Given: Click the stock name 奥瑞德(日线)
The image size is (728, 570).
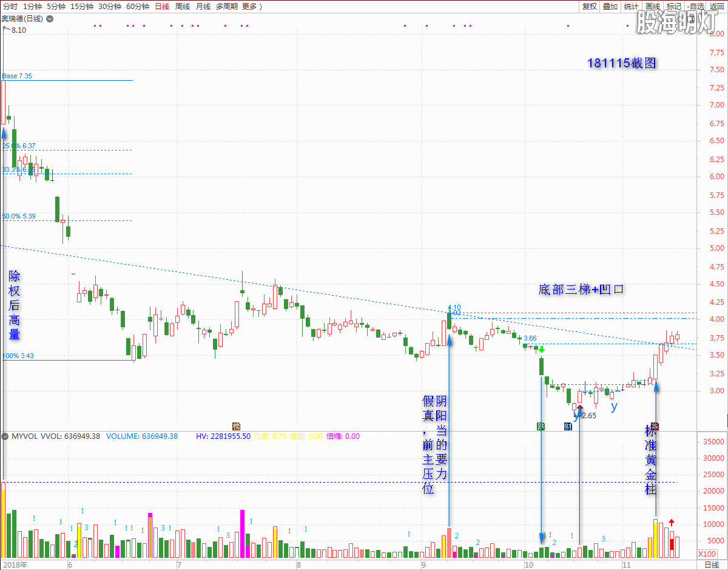Looking at the screenshot, I should (22, 19).
